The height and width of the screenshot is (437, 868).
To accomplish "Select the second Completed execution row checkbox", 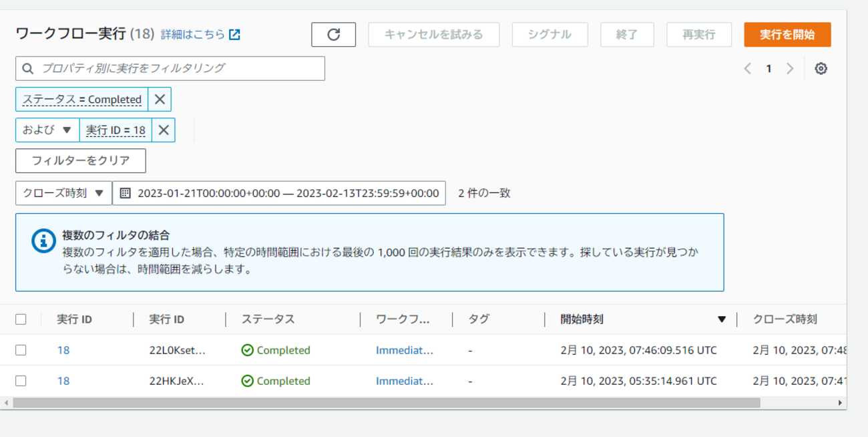I will 20,381.
